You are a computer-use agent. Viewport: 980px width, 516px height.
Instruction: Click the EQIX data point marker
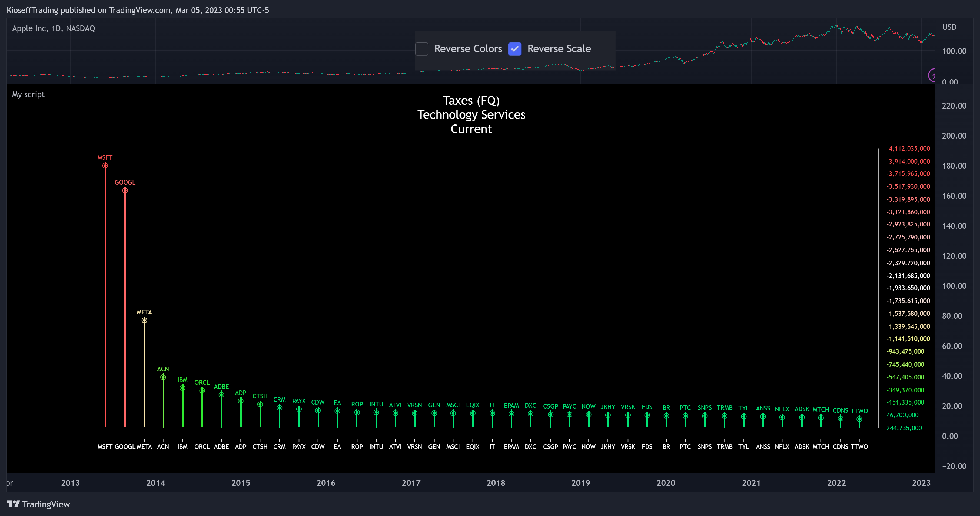[x=473, y=413]
